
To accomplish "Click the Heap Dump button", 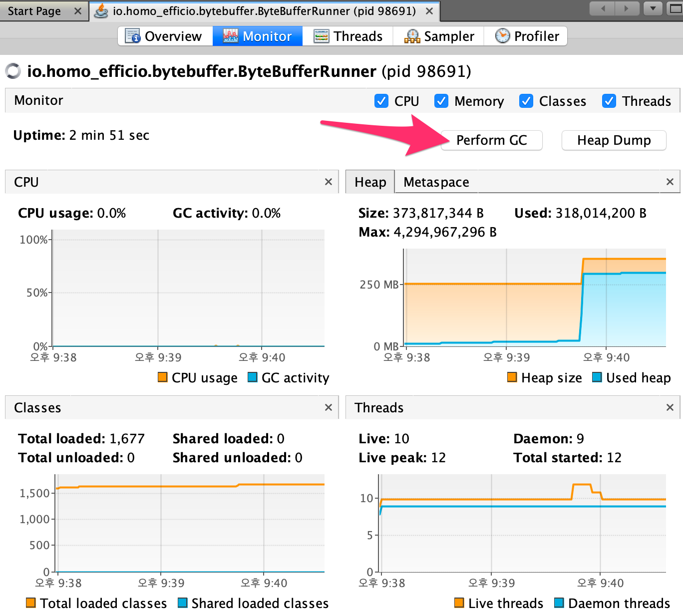I will point(614,140).
